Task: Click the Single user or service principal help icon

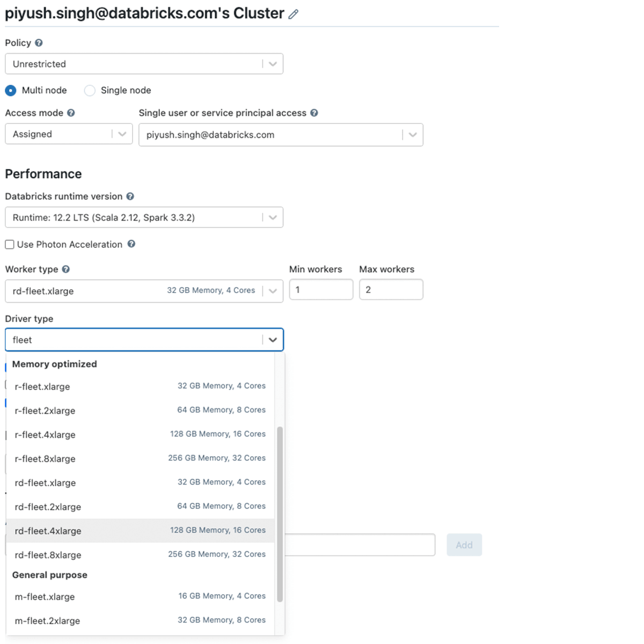Action: (x=314, y=113)
